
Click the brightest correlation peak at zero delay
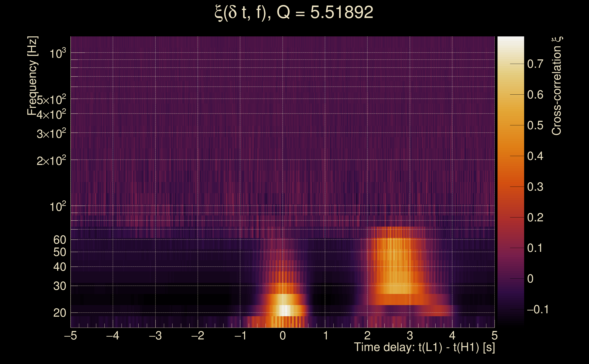point(285,310)
